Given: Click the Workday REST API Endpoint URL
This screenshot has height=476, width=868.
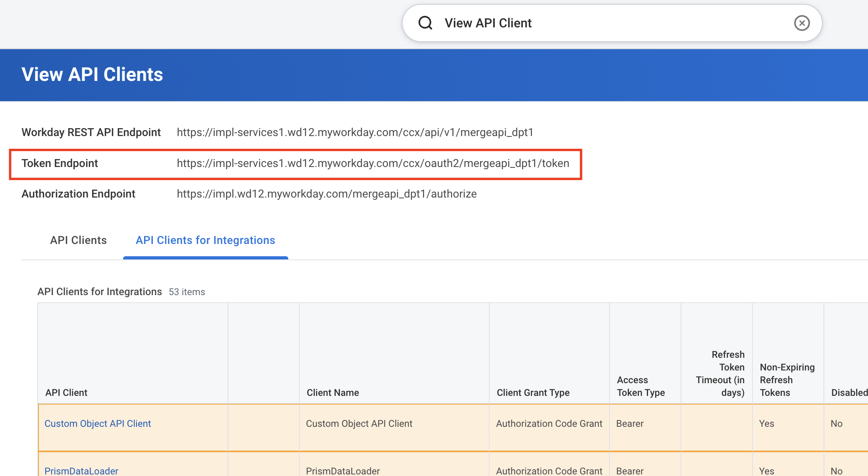Looking at the screenshot, I should (355, 132).
